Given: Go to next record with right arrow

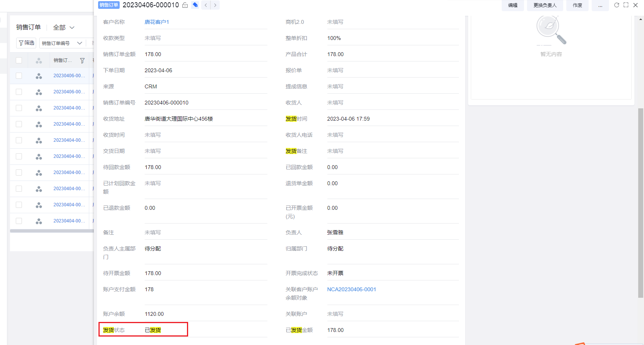Looking at the screenshot, I should coord(215,5).
